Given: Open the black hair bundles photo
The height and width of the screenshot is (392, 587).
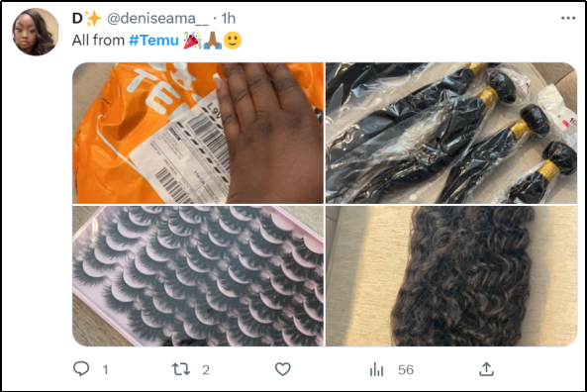Looking at the screenshot, I should (x=451, y=134).
